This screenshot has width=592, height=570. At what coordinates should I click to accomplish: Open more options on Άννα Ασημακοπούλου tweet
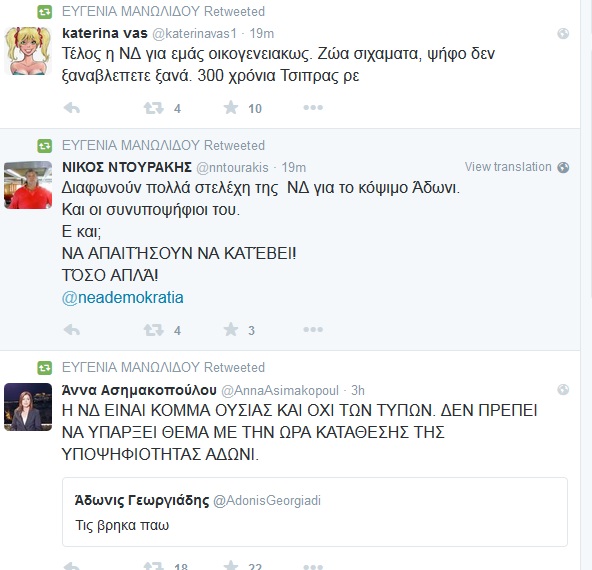tap(313, 566)
